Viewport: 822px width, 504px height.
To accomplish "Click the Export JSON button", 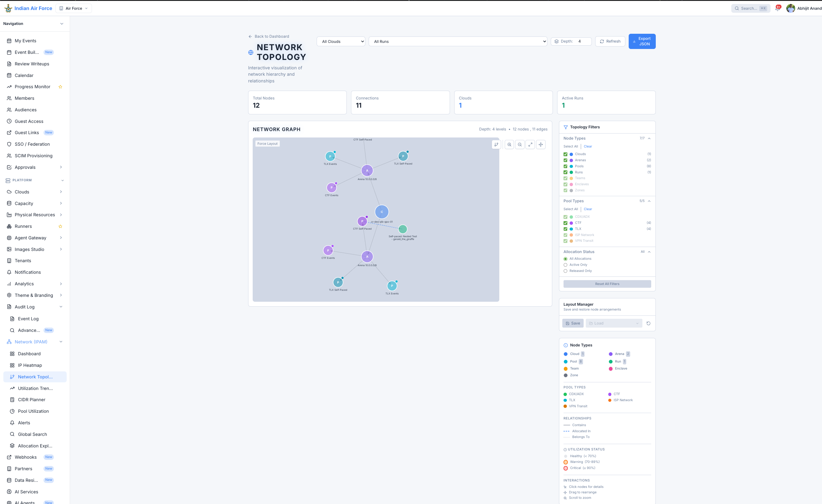I will click(641, 41).
